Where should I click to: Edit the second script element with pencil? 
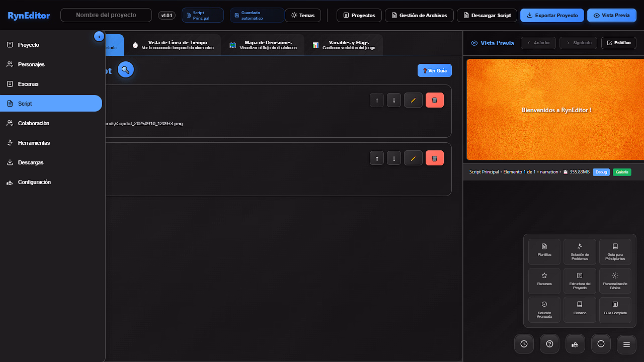(x=413, y=158)
